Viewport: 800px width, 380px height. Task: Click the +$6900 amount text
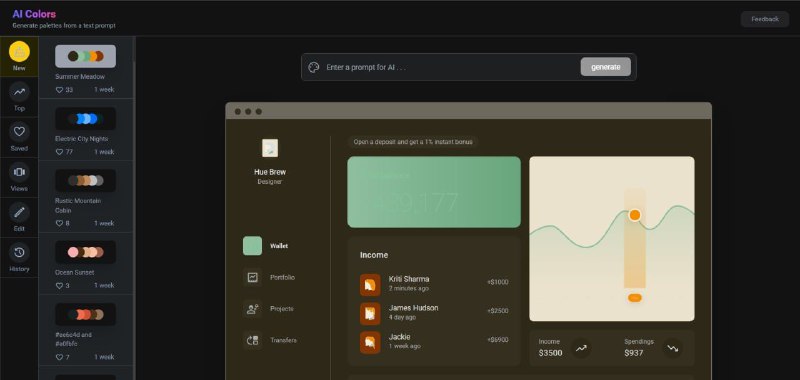(x=497, y=340)
